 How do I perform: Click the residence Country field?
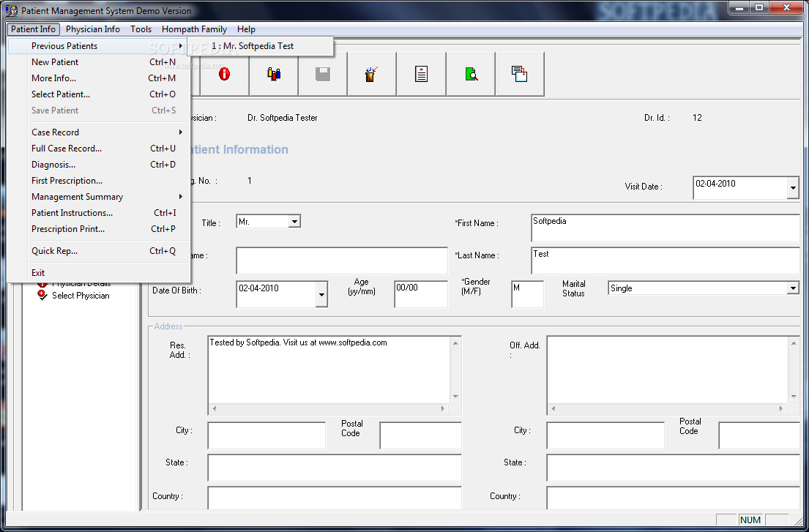pos(335,498)
